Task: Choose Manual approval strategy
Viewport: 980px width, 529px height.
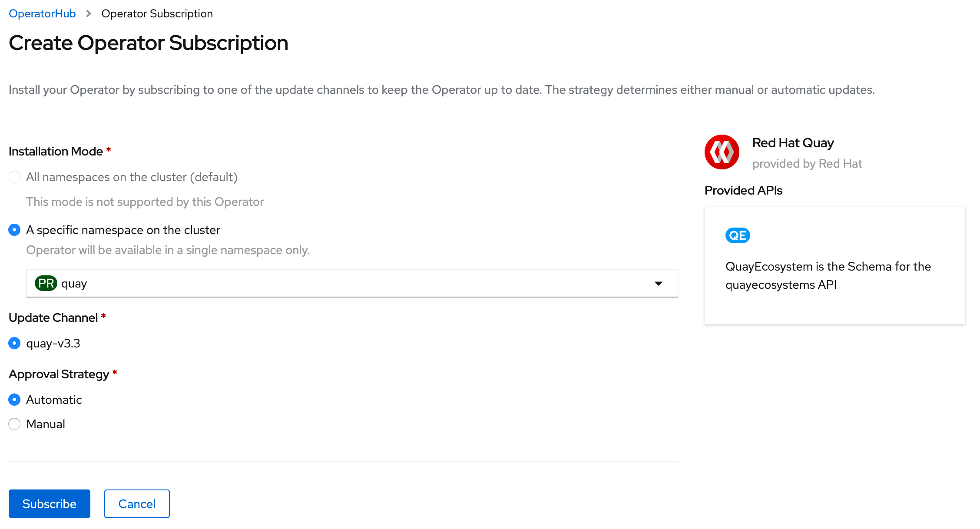Action: (x=14, y=424)
